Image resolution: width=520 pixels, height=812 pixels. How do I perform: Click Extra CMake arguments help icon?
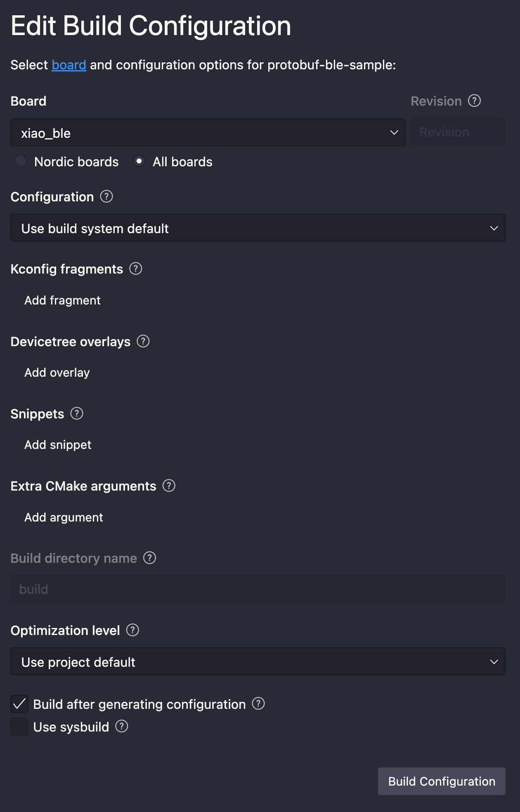(x=169, y=486)
